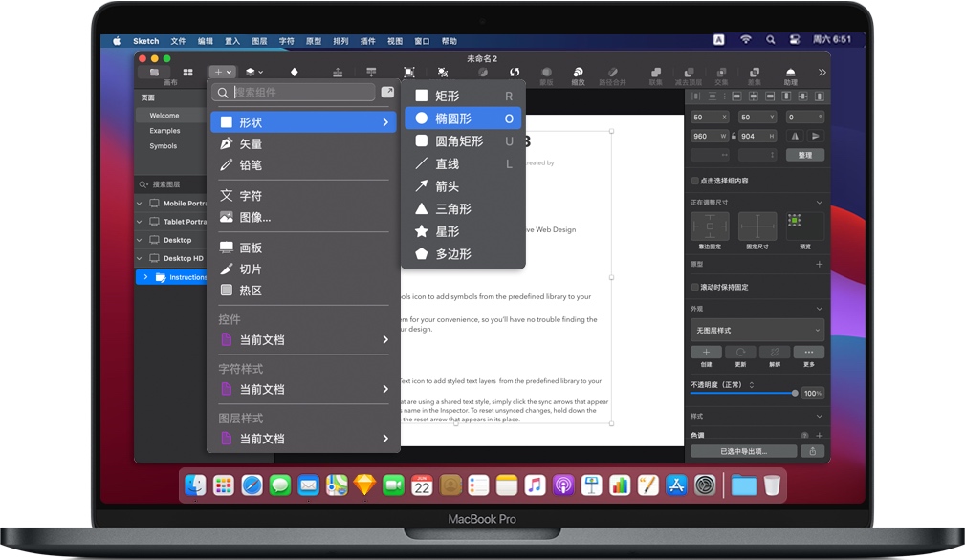Screen dimensions: 965x560
Task: Switch to 画布 canvas view
Action: point(155,73)
